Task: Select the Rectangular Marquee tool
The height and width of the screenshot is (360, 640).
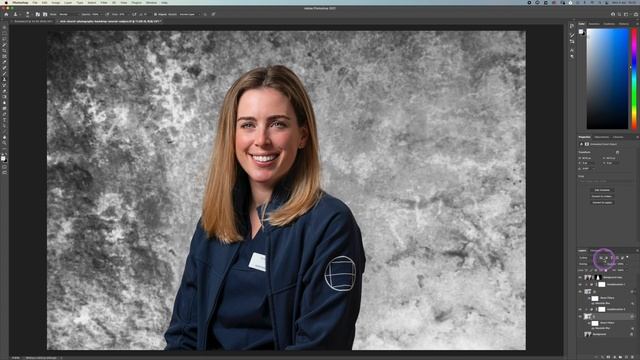Action: click(x=4, y=33)
